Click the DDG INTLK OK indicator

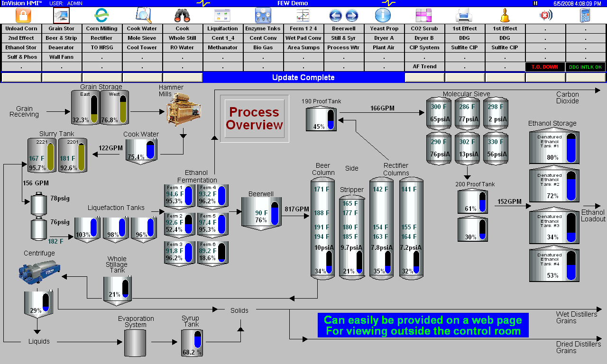pos(585,67)
